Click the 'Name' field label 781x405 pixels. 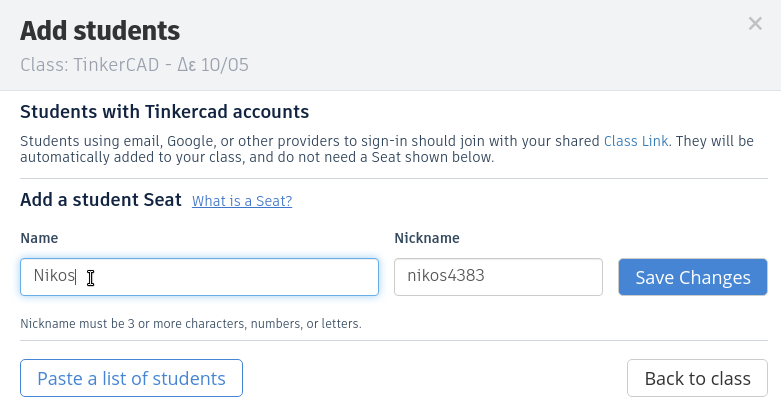[39, 238]
